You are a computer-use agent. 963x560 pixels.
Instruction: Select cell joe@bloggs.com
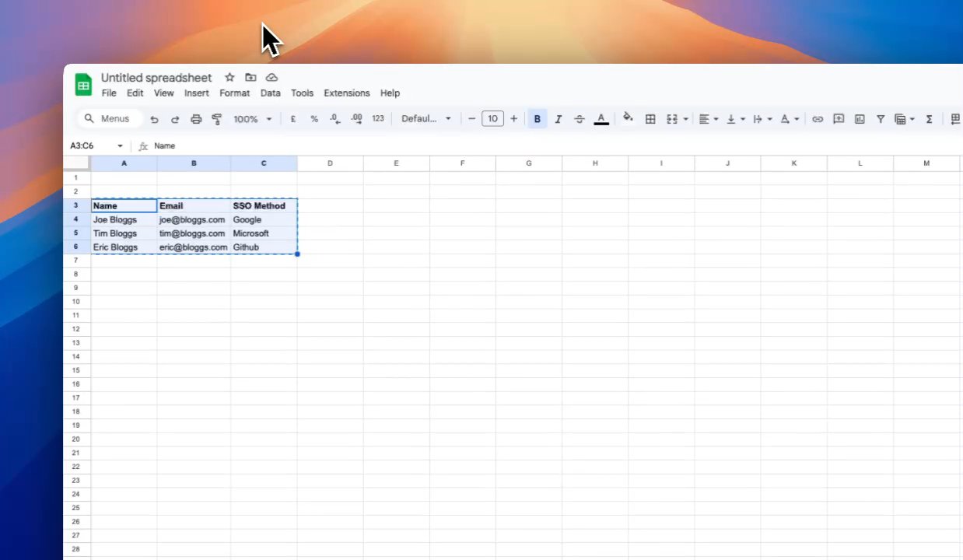tap(194, 220)
